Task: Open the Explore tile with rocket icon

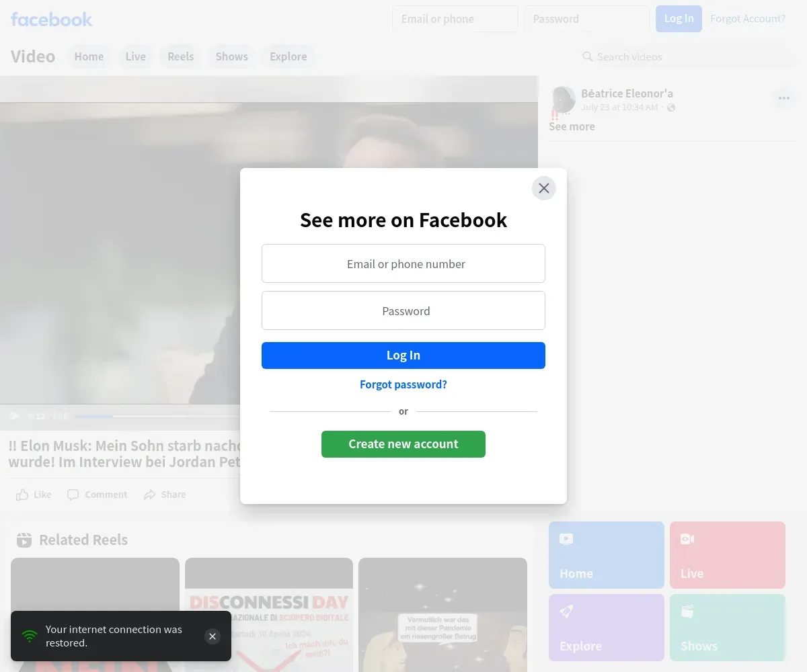Action: coord(607,628)
